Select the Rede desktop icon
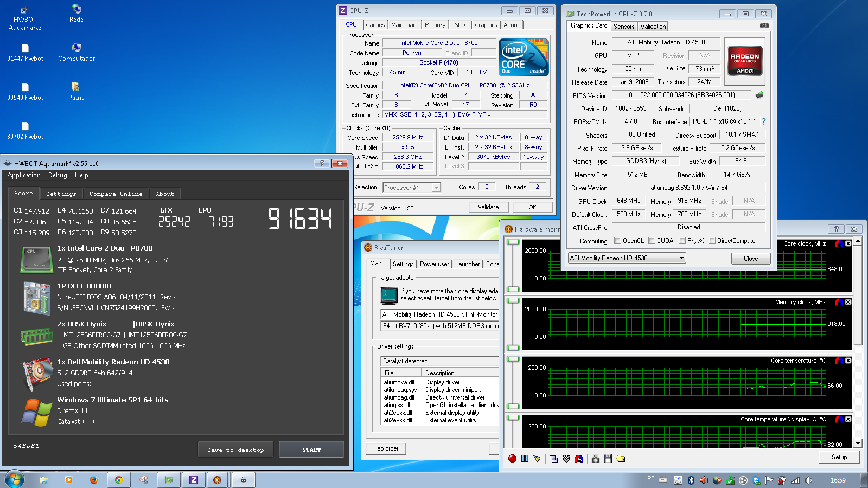 pos(76,13)
